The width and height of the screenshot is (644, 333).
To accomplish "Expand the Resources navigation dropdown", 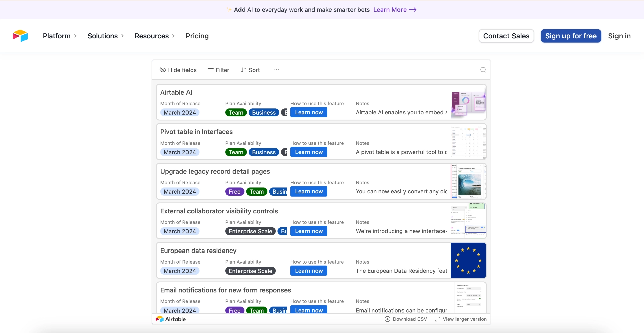I will coord(154,36).
